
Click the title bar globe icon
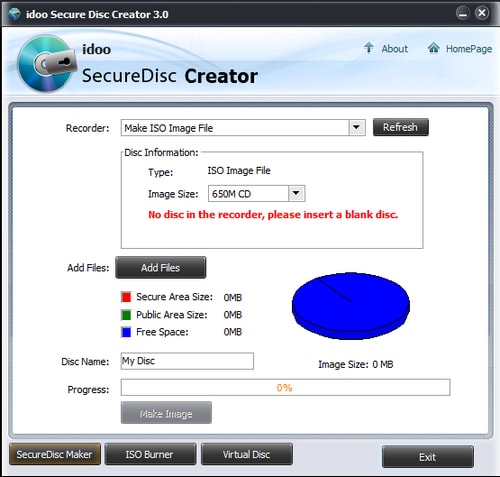15,14
